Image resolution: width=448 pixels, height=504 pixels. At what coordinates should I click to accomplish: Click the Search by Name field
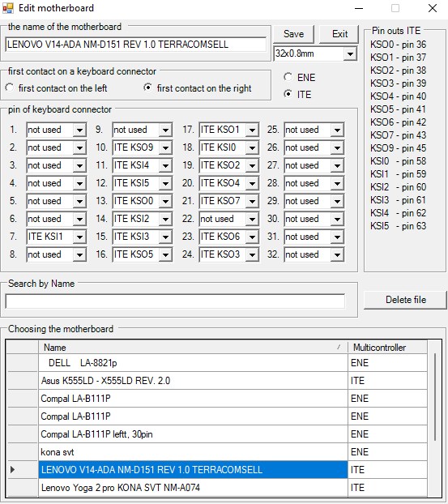coord(175,301)
